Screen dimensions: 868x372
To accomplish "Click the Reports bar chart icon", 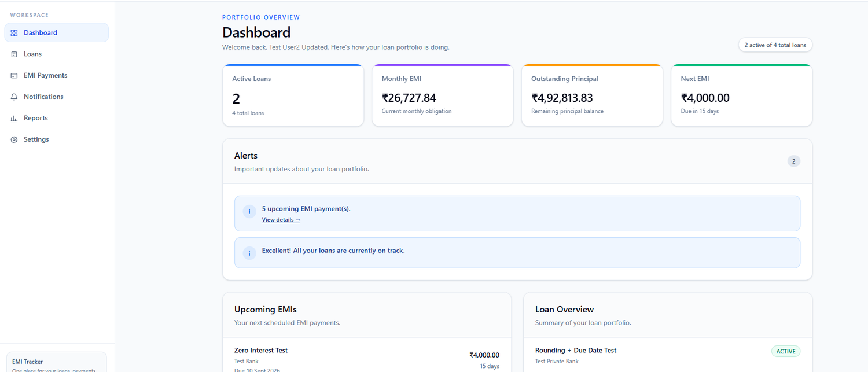I will (x=14, y=119).
